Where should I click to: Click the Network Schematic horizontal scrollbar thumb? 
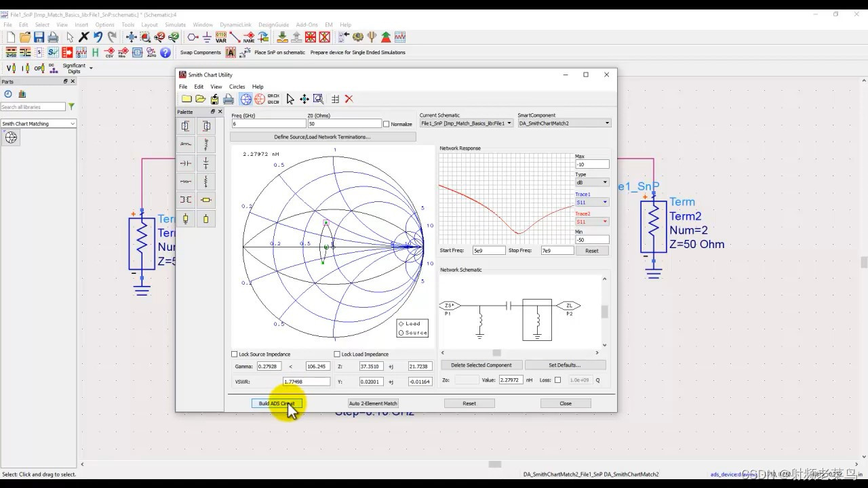pos(496,352)
